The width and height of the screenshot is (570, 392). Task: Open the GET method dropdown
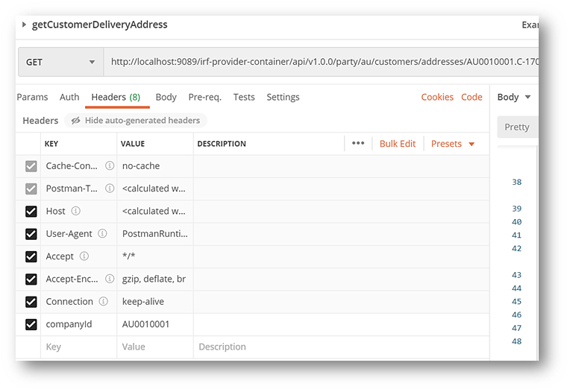point(60,63)
